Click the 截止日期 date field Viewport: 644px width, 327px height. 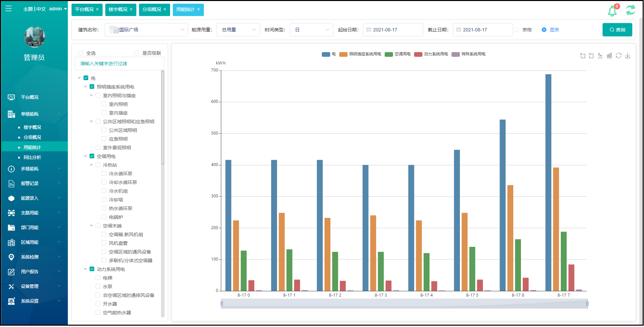click(x=483, y=30)
